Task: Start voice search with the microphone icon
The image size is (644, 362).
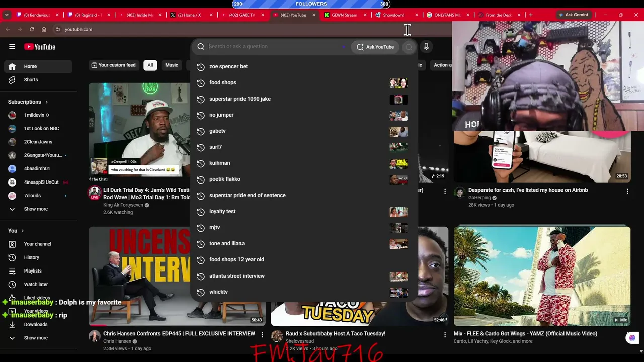Action: pyautogui.click(x=426, y=47)
